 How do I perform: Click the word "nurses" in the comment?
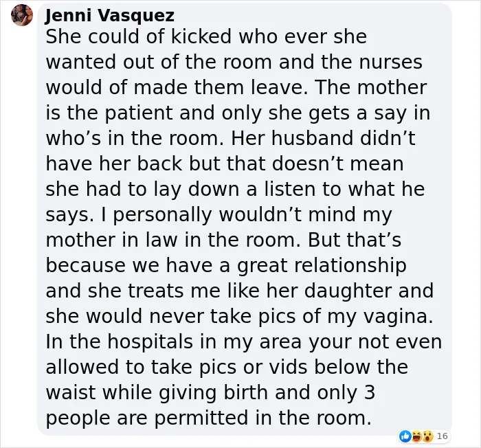(390, 62)
